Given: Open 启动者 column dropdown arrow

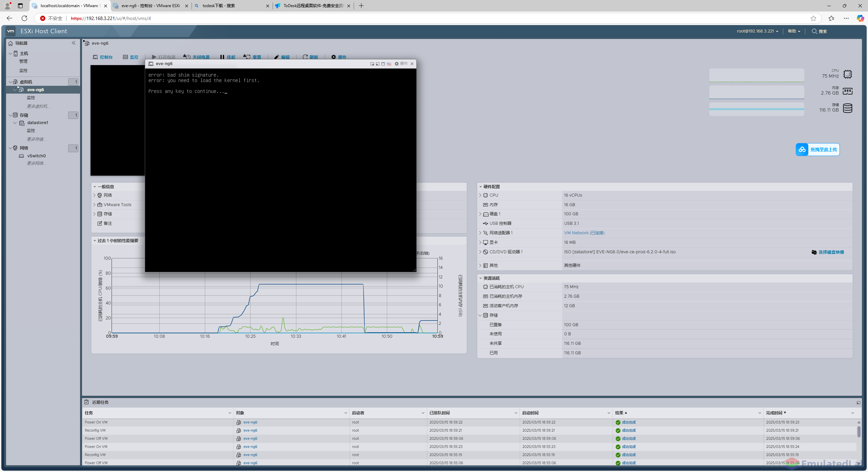Looking at the screenshot, I should pos(423,413).
